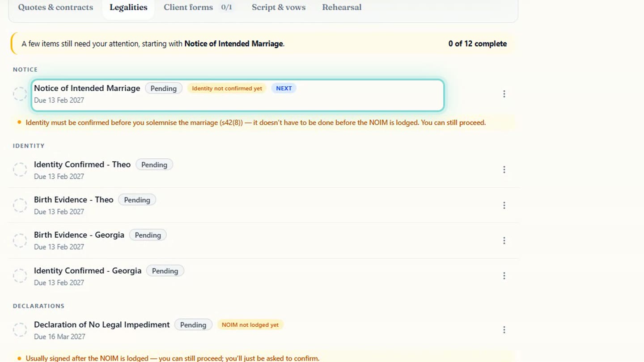Click the 'Usually signed after the NOIM is lodged' note
This screenshot has height=362, width=644.
(173, 358)
